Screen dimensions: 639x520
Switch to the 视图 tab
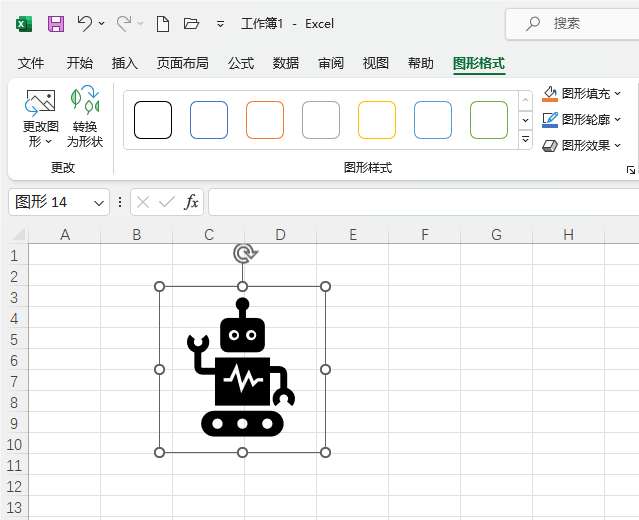[375, 63]
